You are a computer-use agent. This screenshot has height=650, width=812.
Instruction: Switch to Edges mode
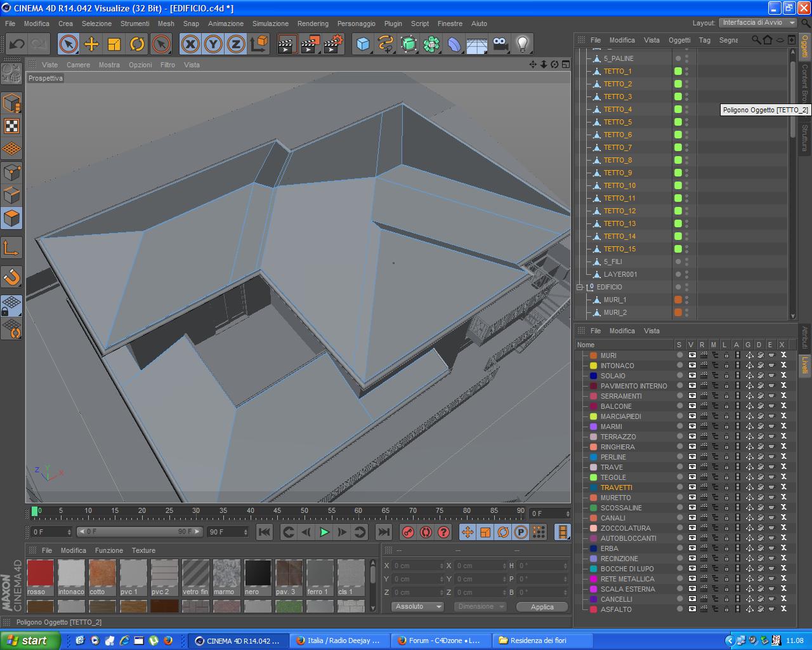(x=11, y=195)
